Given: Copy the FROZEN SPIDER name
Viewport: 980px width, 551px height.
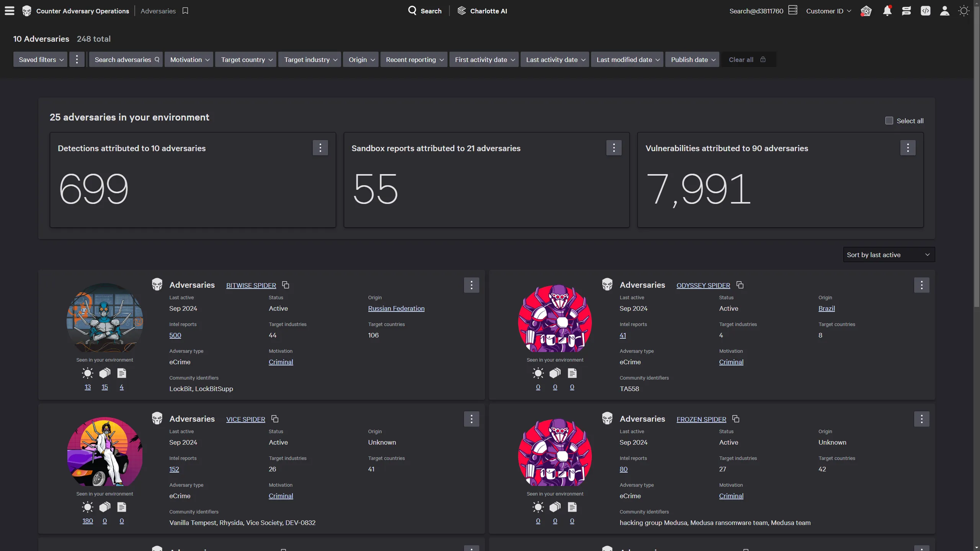Looking at the screenshot, I should pos(736,419).
